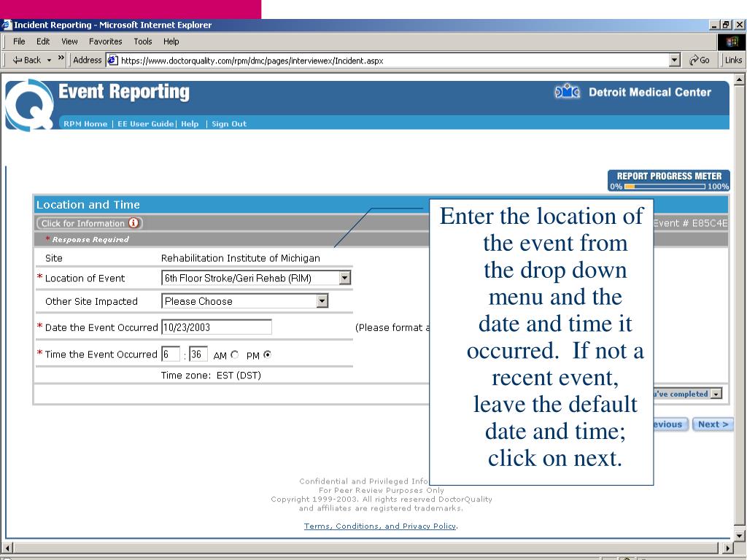Click the horizontal scrollbar left arrow
This screenshot has height=560, width=747.
(x=7, y=548)
